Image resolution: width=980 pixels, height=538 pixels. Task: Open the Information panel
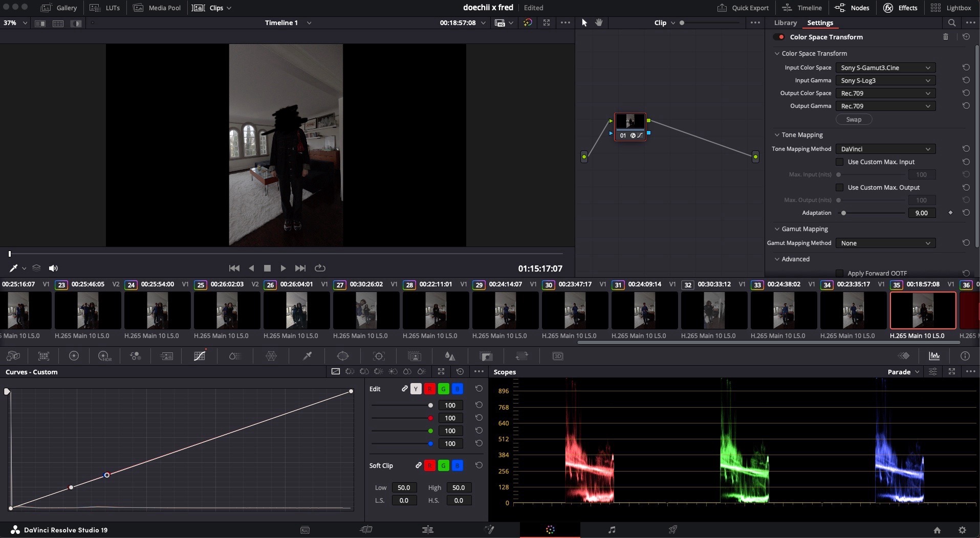[x=965, y=356]
